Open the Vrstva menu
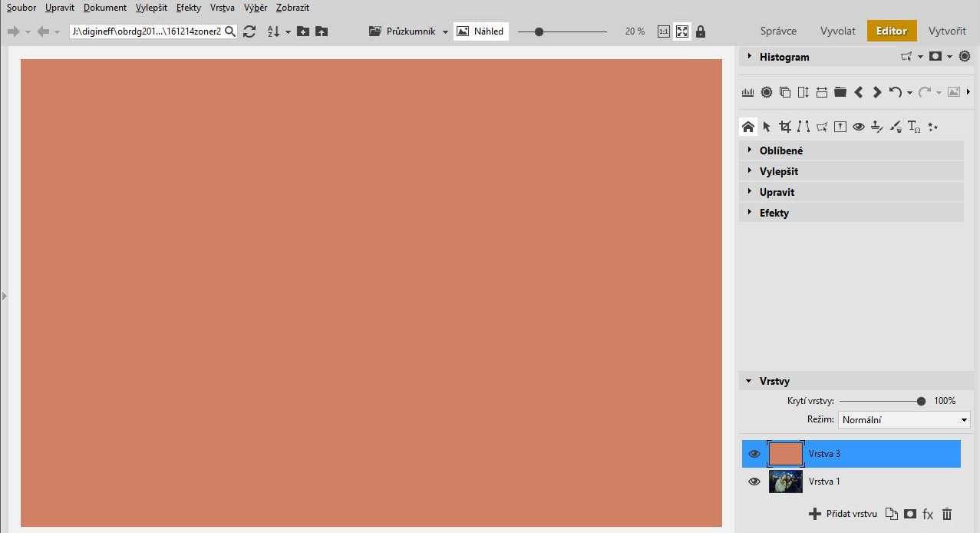The height and width of the screenshot is (533, 980). [x=223, y=8]
